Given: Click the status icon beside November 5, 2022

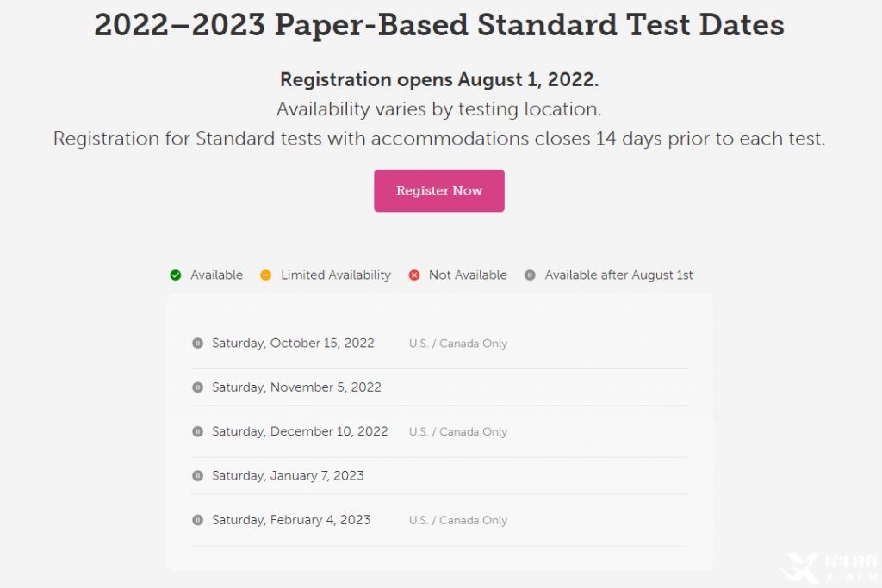Looking at the screenshot, I should click(x=197, y=387).
